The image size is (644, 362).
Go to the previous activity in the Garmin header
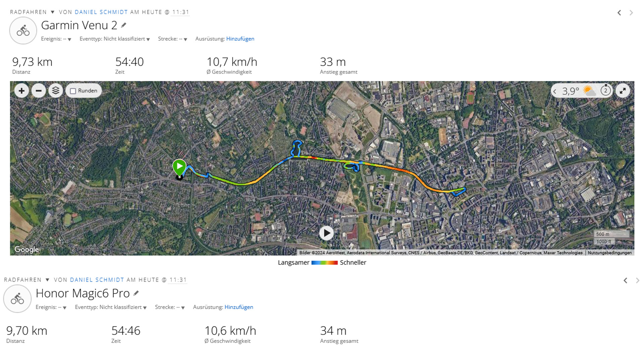[x=619, y=13]
